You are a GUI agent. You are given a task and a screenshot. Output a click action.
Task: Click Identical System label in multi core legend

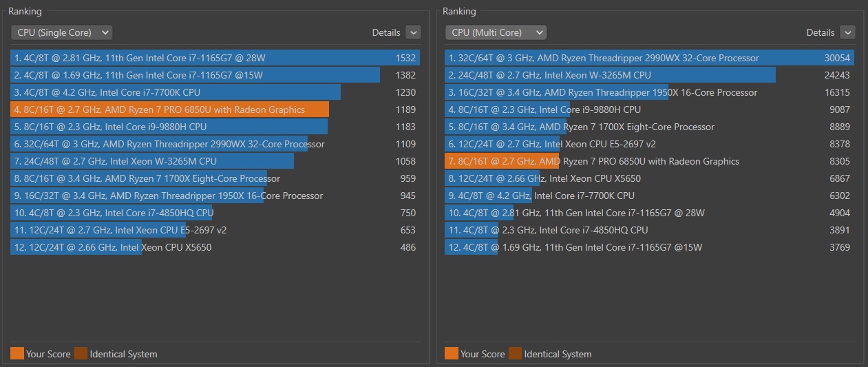[x=558, y=354]
